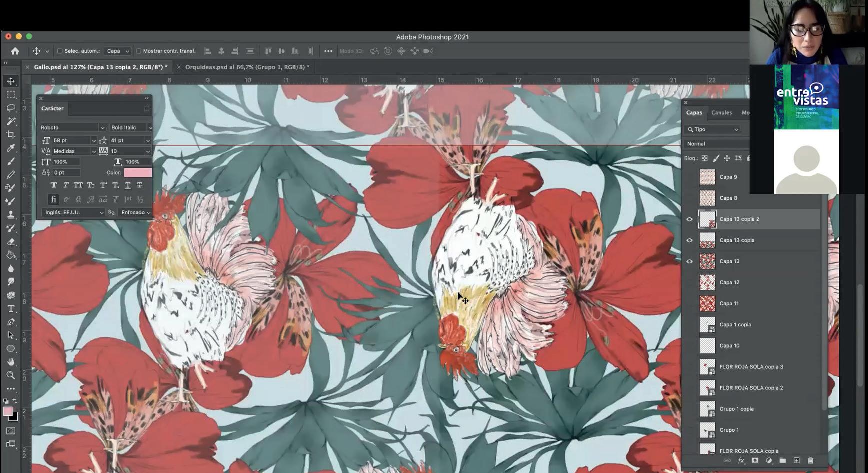The height and width of the screenshot is (473, 868).
Task: Delete the selected layer with trash icon
Action: tap(811, 460)
